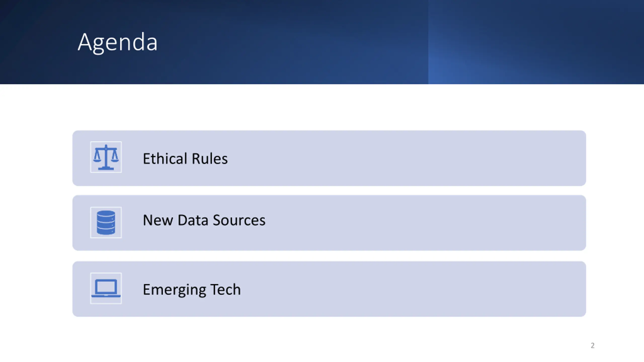The height and width of the screenshot is (362, 644).
Task: Click the scales of justice icon
Action: click(106, 157)
